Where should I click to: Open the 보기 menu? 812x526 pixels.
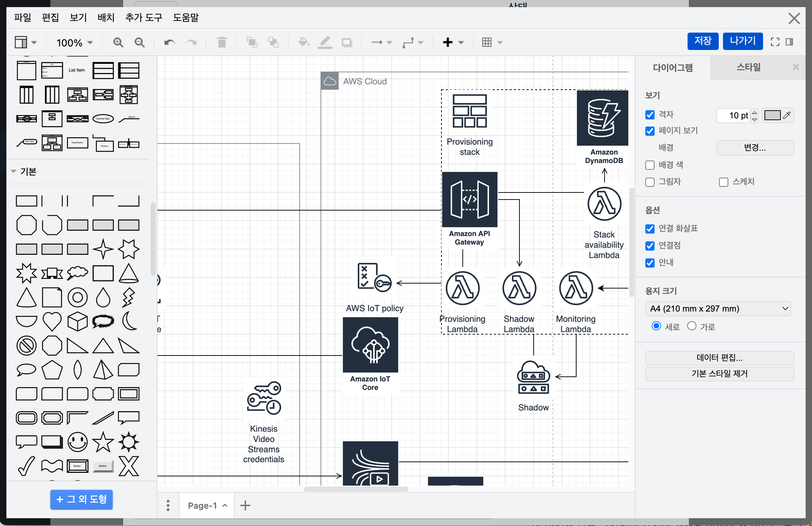tap(78, 18)
